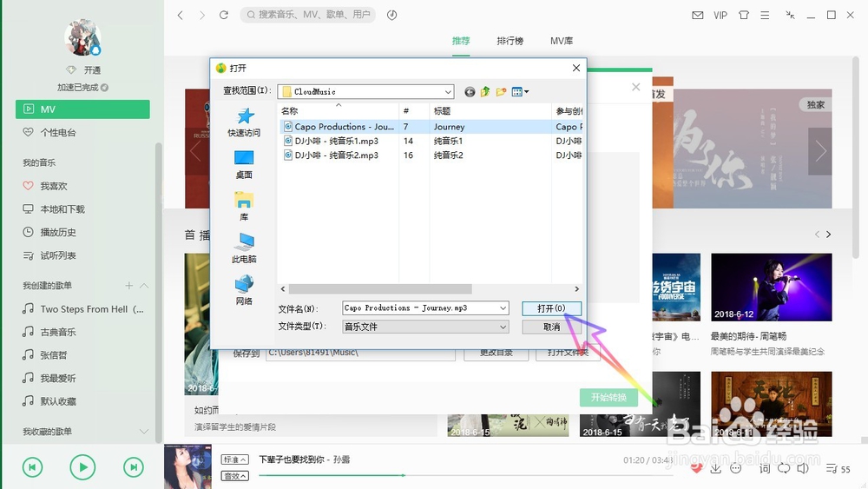Click the volume speaker icon
This screenshot has width=868, height=489.
tap(803, 468)
